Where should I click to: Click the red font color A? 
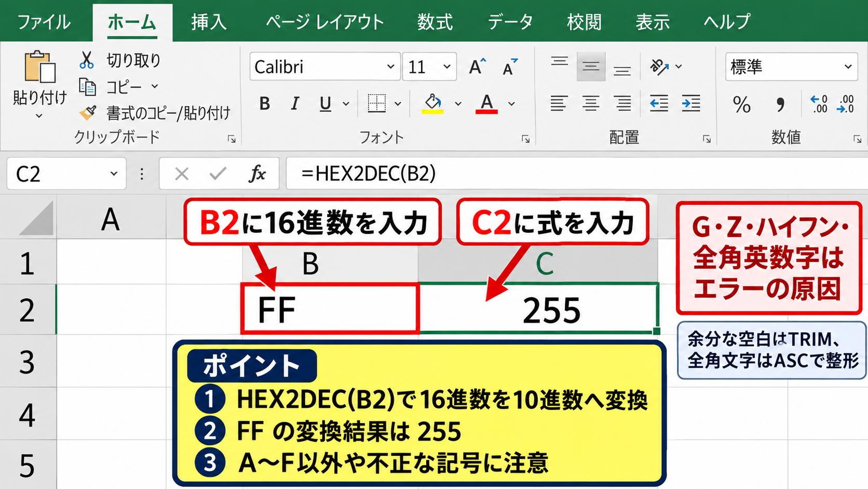click(486, 103)
